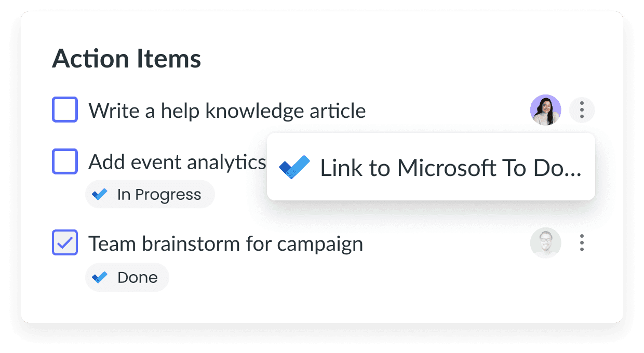Click the 'Team brainstorm for campaign' task title
The width and height of the screenshot is (644, 353).
(x=226, y=243)
